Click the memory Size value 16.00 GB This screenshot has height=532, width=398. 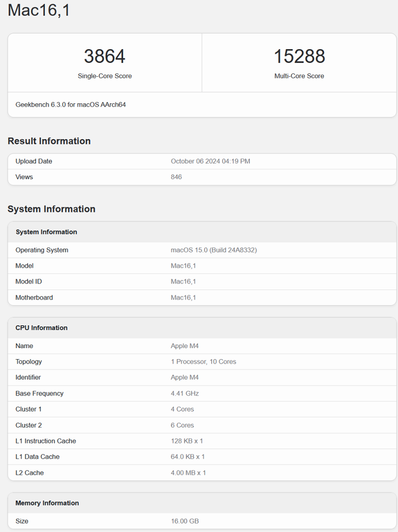click(x=185, y=521)
